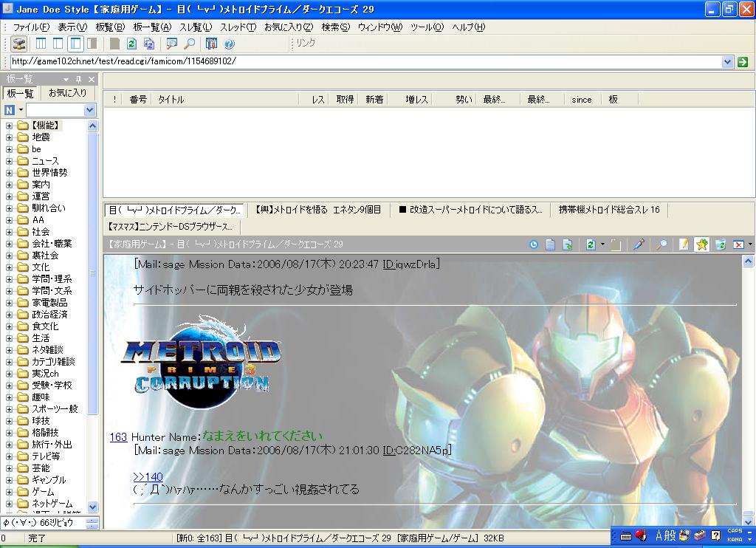Image resolution: width=756 pixels, height=548 pixels.
Task: Follow the >>140 anchor link
Action: [x=148, y=476]
